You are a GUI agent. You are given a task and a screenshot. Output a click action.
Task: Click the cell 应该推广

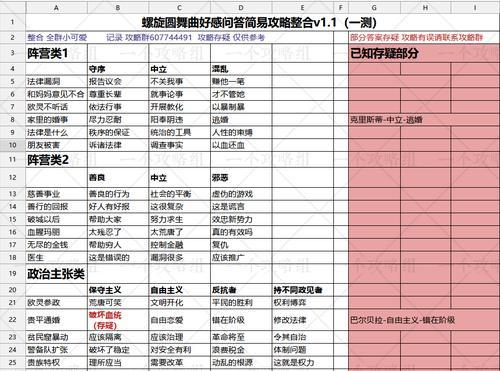click(x=241, y=257)
